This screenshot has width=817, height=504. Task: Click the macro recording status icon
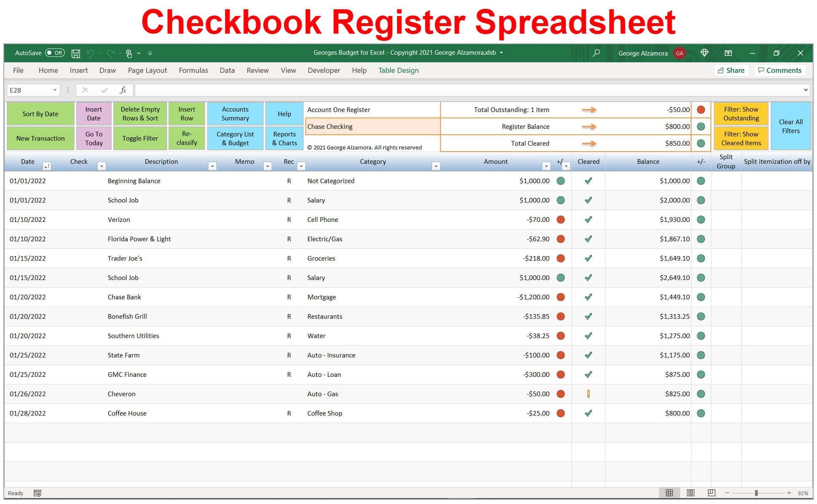pos(37,493)
